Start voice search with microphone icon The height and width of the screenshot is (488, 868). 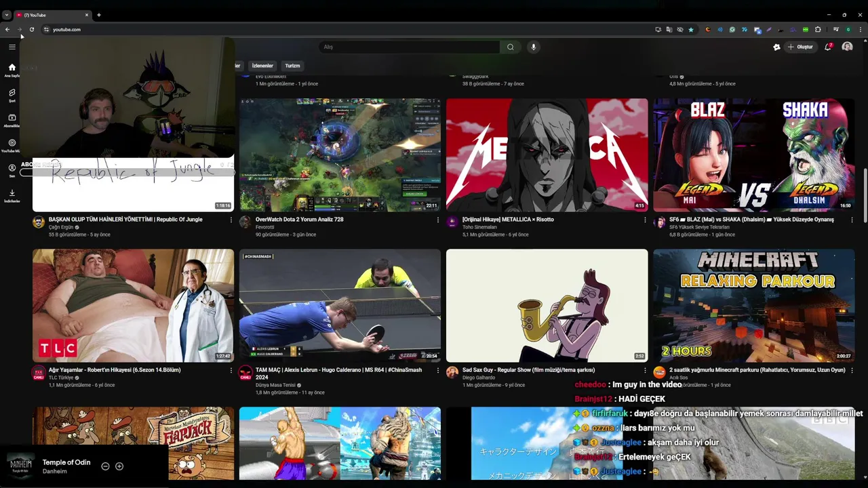[534, 47]
